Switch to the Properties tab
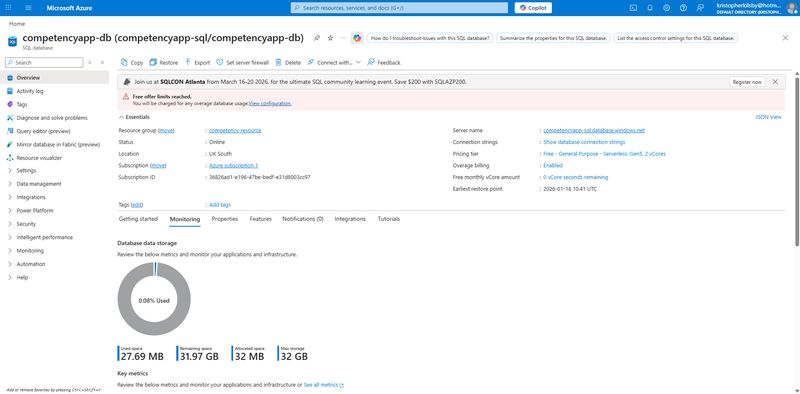This screenshot has height=394, width=800. pos(225,219)
